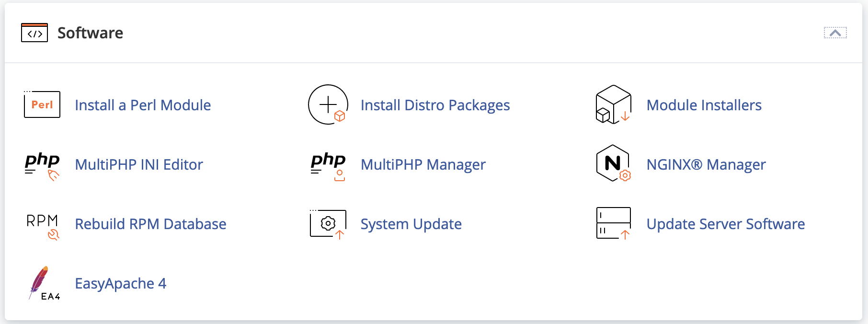Go to Module Installers link

[704, 105]
